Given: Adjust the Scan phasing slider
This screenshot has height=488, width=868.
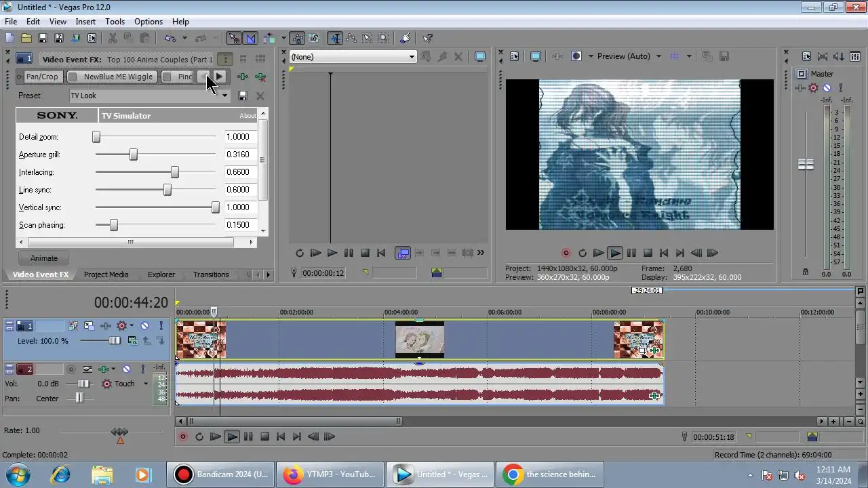Looking at the screenshot, I should coord(114,225).
